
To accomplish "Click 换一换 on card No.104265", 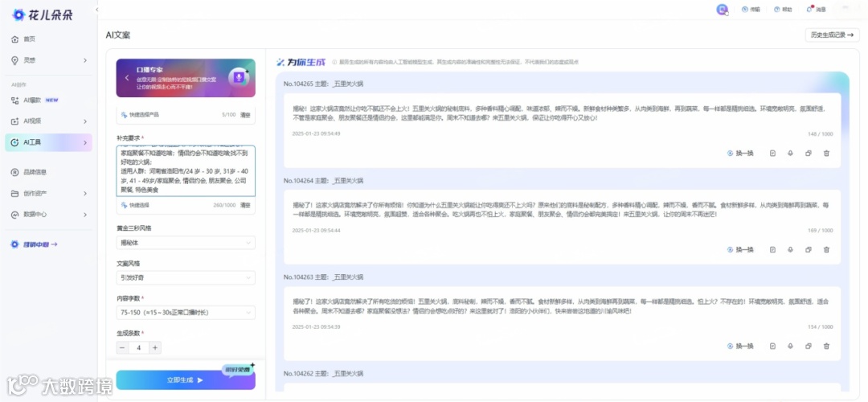I will click(x=740, y=154).
